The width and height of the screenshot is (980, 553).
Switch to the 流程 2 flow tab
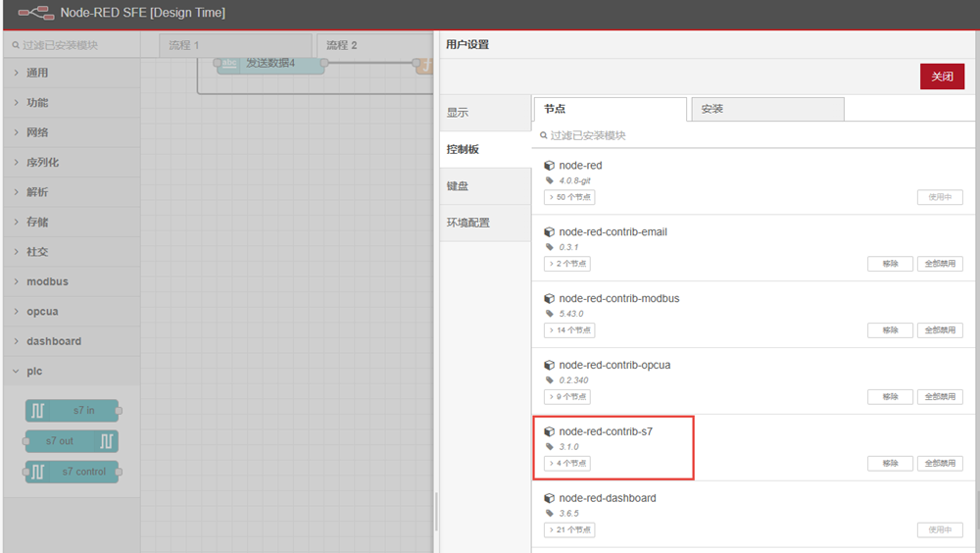click(375, 45)
